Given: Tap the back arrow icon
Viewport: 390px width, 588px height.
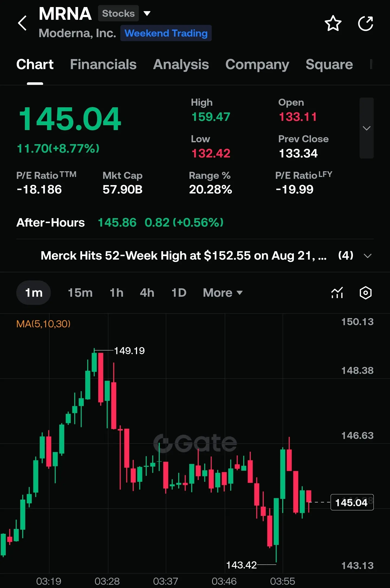Looking at the screenshot, I should pos(22,23).
